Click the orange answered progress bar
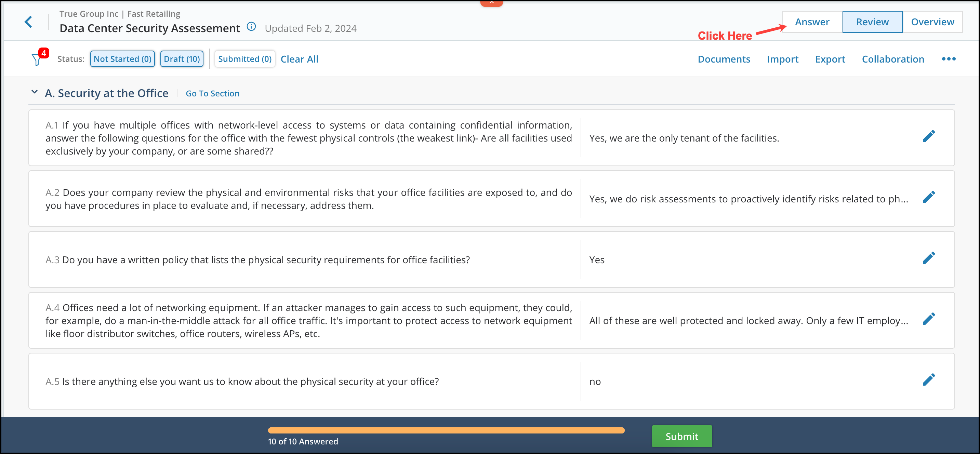The height and width of the screenshot is (454, 980). tap(446, 430)
